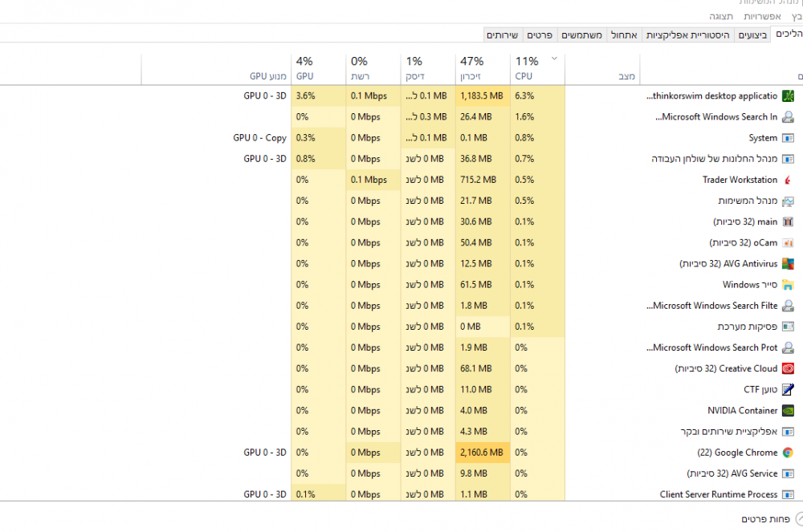Click the מצב column header
Image resolution: width=803 pixels, height=532 pixels.
click(603, 68)
